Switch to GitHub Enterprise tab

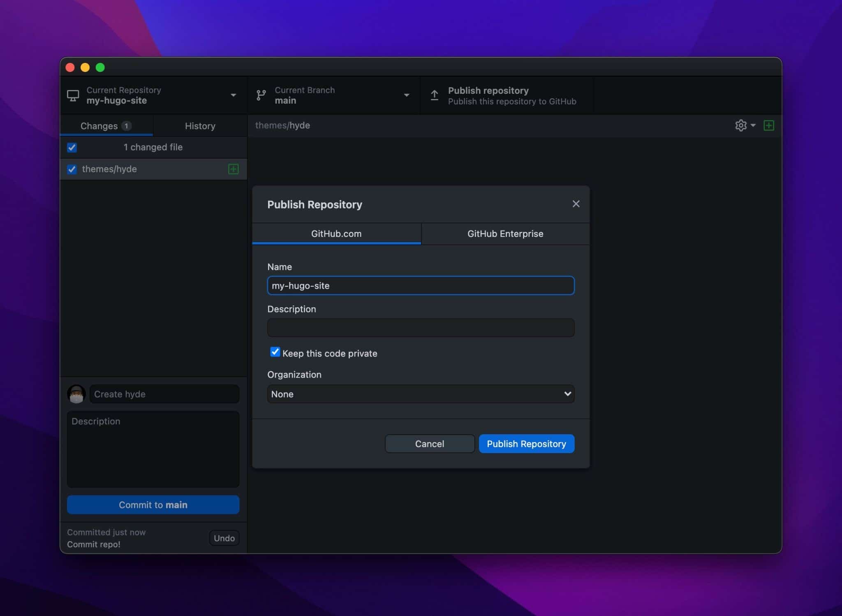505,233
